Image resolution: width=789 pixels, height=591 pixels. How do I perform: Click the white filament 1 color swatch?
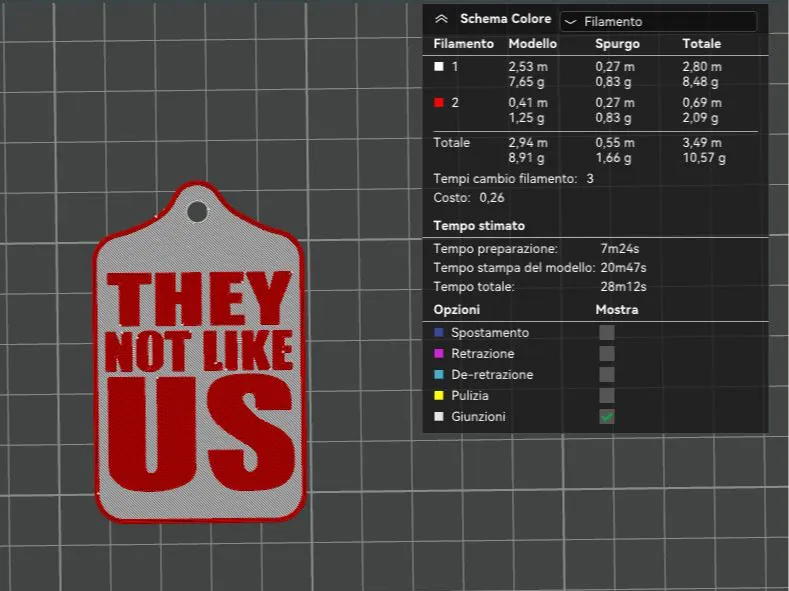[439, 66]
